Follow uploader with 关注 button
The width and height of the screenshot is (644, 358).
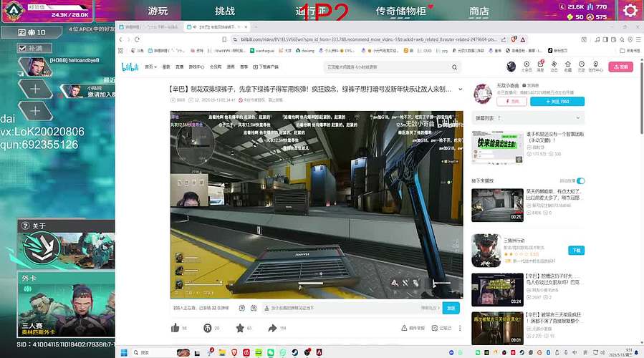[557, 102]
